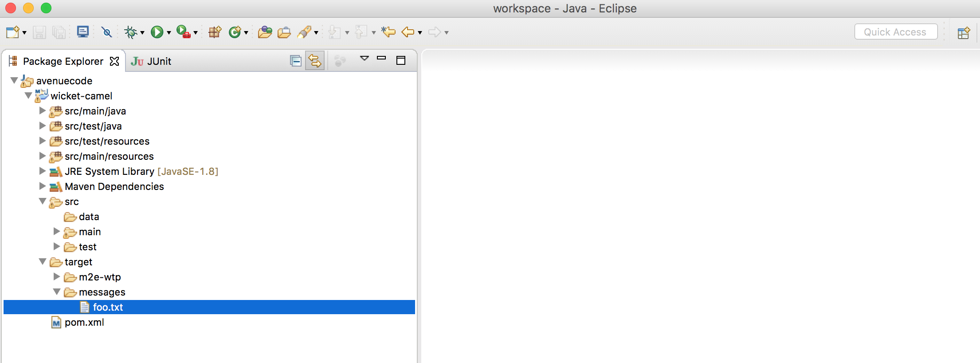Collapse the src folder
Screen dimensions: 980x363
[43, 201]
